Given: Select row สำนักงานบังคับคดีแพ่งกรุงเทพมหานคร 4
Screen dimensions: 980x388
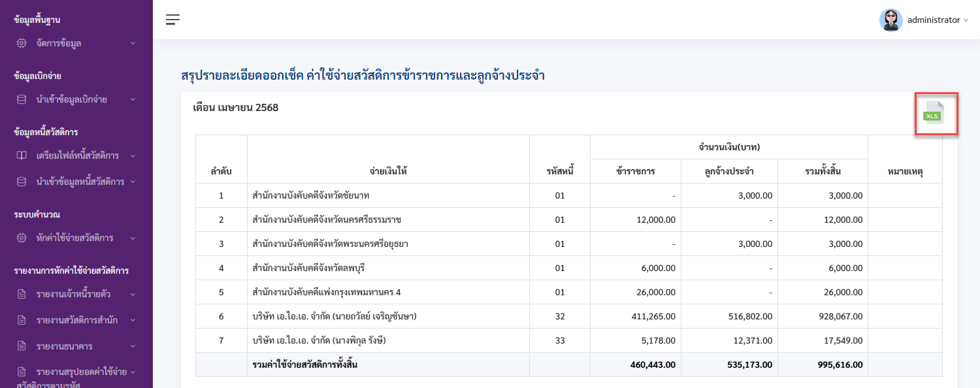Looking at the screenshot, I should (568, 292).
